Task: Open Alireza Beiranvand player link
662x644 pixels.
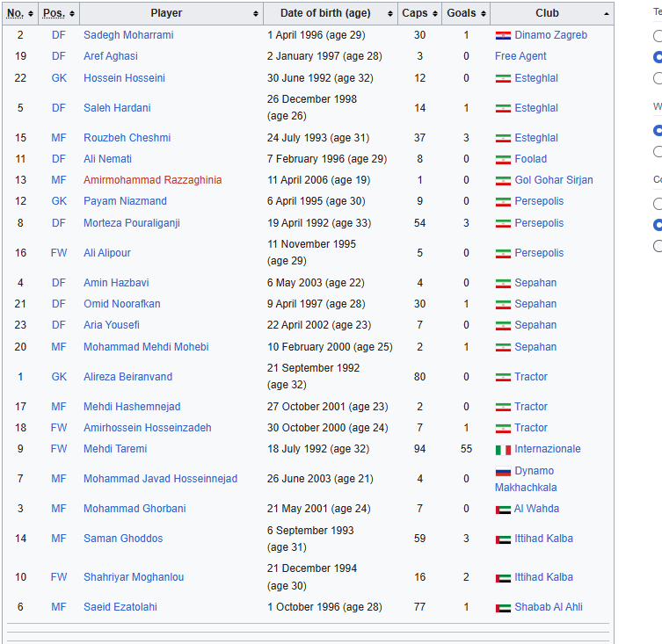Action: (128, 377)
